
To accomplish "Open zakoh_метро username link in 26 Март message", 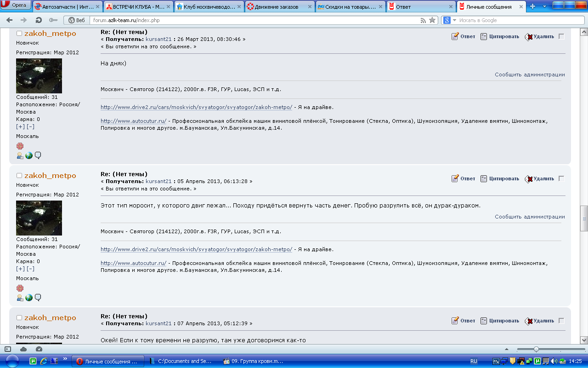I will 50,34.
